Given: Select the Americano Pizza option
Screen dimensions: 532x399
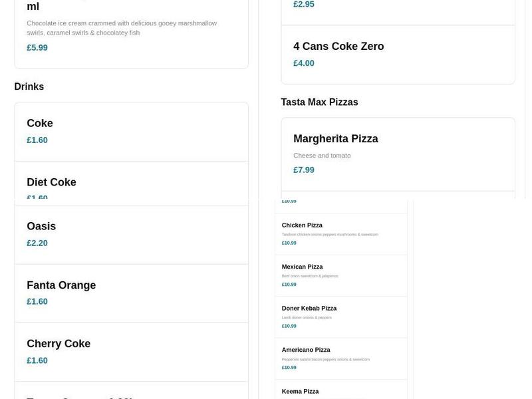Looking at the screenshot, I should (305, 349).
